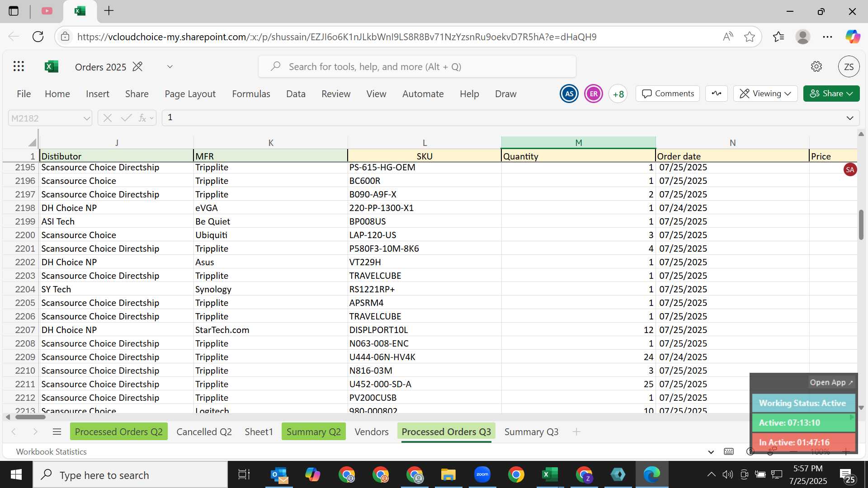This screenshot has width=868, height=488.
Task: Open the Data ribbon tab
Action: click(296, 94)
